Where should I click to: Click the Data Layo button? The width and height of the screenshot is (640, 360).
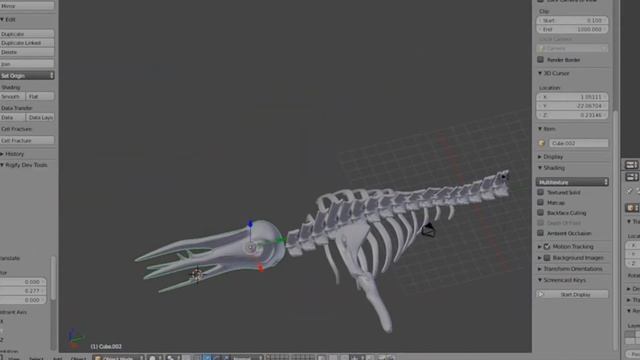[x=40, y=118]
